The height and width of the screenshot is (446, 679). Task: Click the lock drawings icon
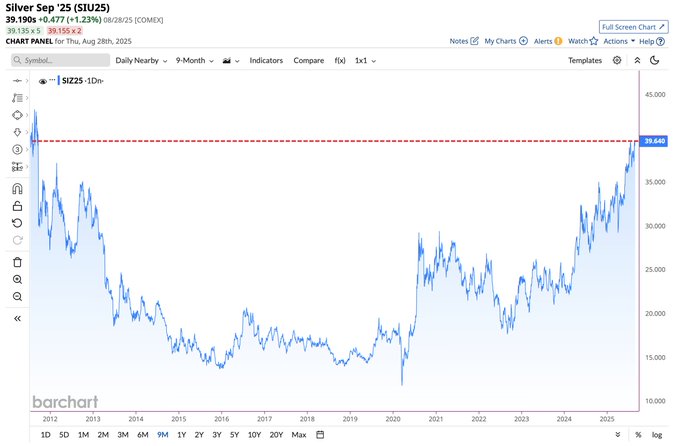pyautogui.click(x=17, y=206)
